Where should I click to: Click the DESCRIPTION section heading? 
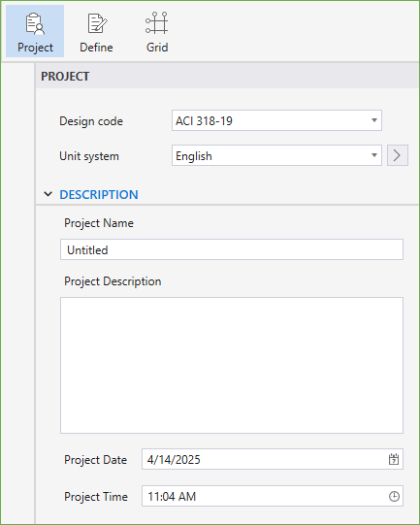99,194
